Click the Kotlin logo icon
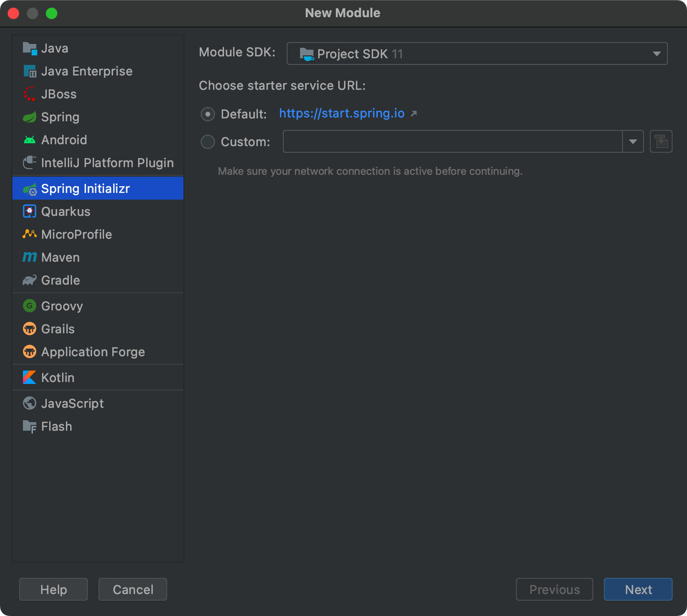 pyautogui.click(x=30, y=378)
